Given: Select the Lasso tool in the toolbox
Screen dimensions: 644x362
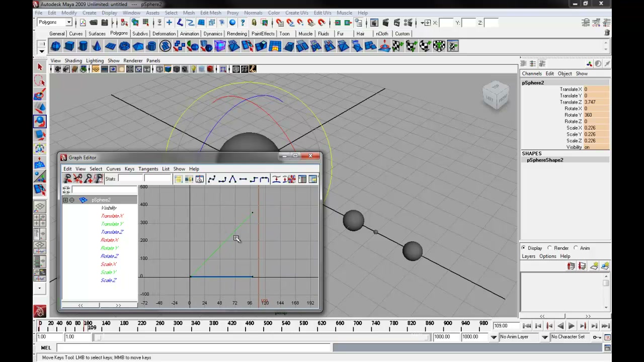Looking at the screenshot, I should coord(40,80).
